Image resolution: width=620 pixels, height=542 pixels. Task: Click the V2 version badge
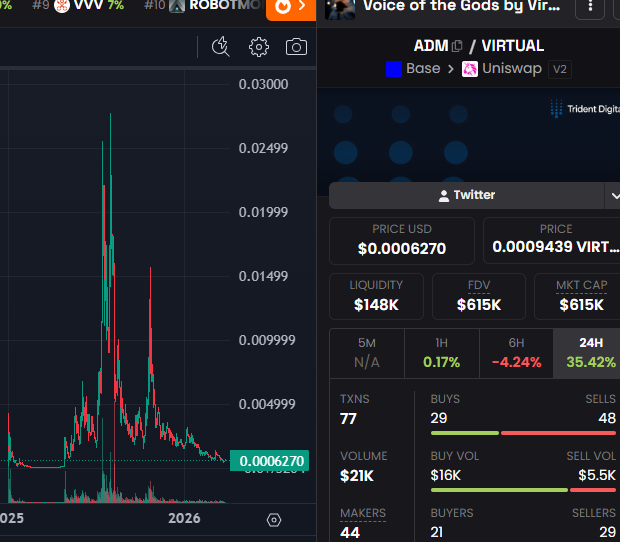(x=560, y=69)
